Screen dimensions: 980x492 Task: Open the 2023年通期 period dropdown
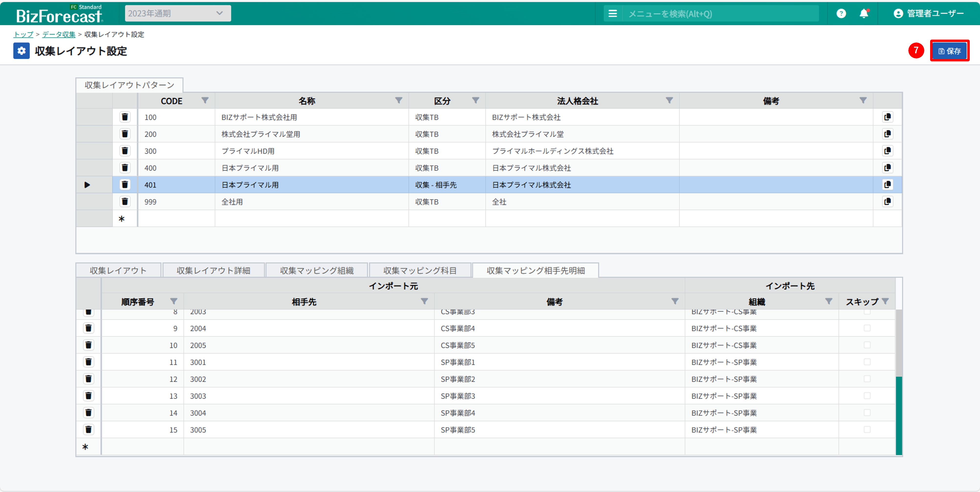coord(178,13)
